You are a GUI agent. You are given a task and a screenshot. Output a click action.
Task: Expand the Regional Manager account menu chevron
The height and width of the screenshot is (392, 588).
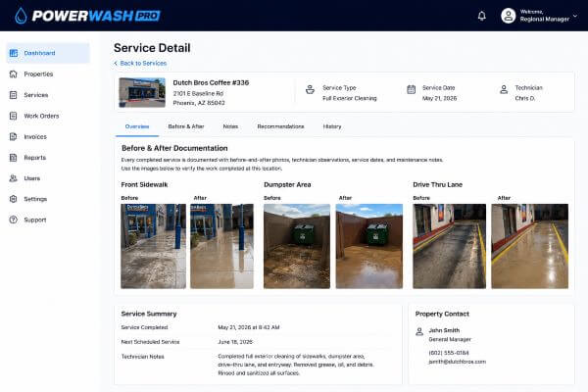point(575,16)
